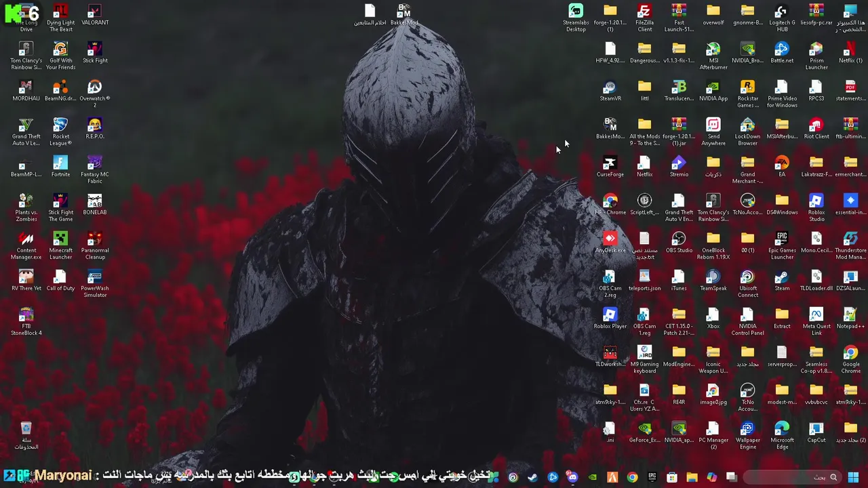Screen dimensions: 868x488
Task: Open Discord from the taskbar
Action: 572,477
